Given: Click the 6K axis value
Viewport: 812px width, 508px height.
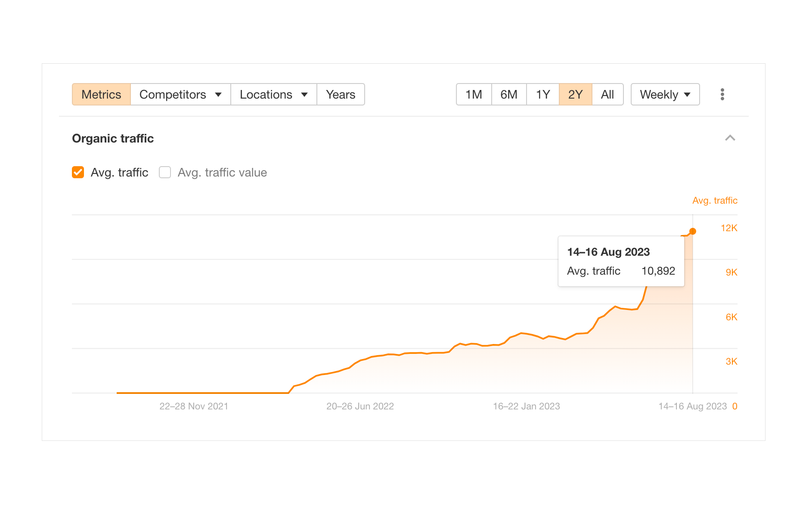Looking at the screenshot, I should coord(731,317).
